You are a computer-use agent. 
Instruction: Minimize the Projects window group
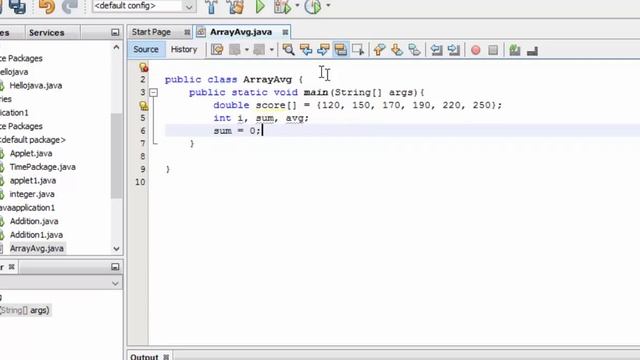(115, 33)
